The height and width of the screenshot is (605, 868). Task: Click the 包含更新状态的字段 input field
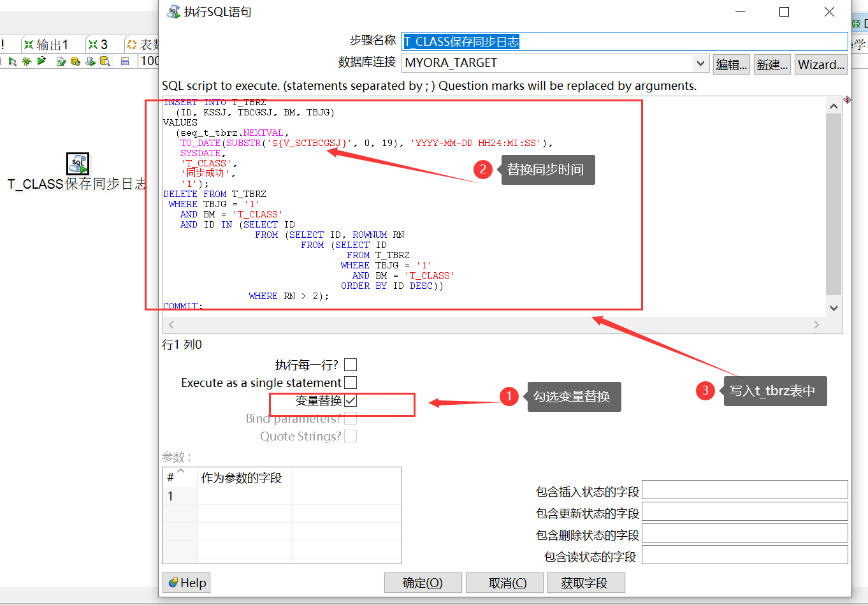click(745, 511)
